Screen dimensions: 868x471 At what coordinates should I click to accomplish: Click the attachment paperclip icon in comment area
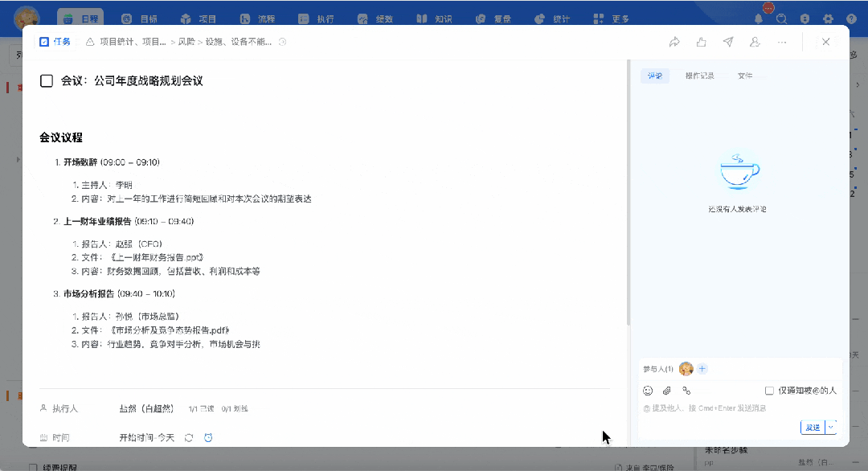pos(665,391)
